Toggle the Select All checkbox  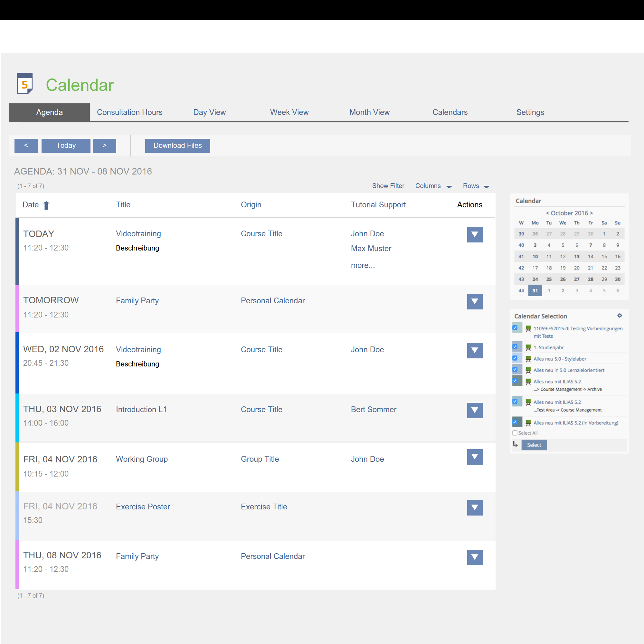pyautogui.click(x=515, y=433)
